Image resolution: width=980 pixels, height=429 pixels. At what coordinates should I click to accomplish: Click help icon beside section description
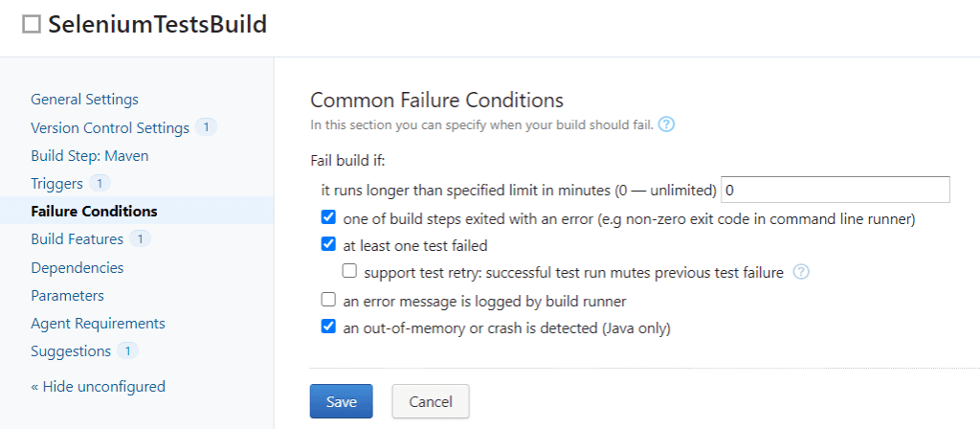pyautogui.click(x=667, y=124)
